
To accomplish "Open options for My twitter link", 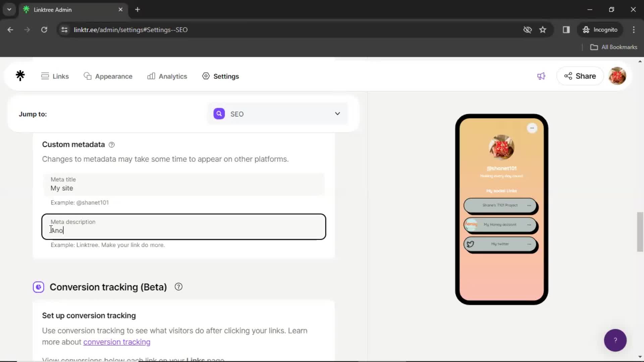I will (x=529, y=244).
